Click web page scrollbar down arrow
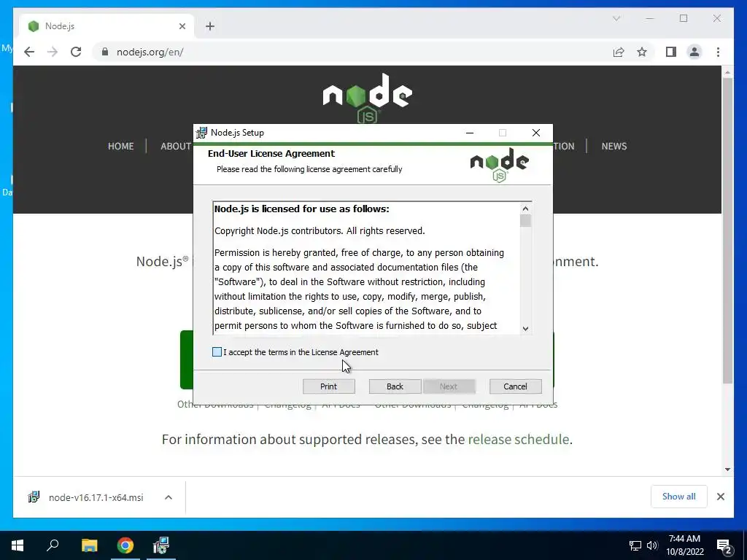This screenshot has width=747, height=560. coord(727,470)
